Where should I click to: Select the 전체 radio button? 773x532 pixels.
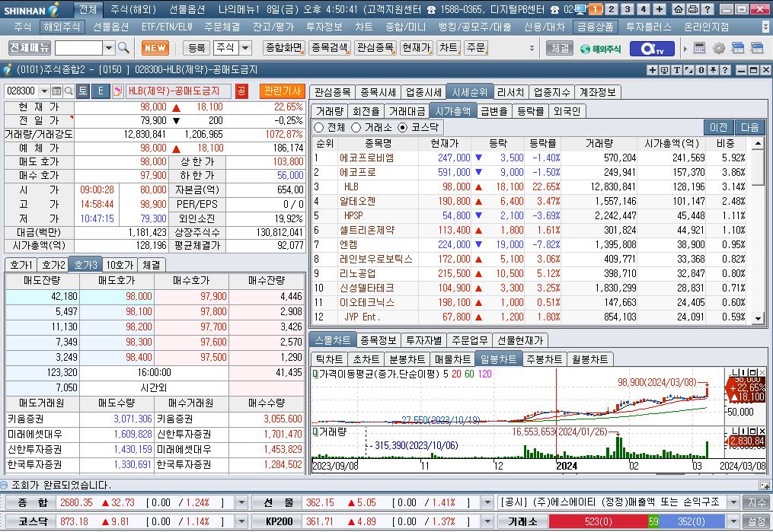pos(319,128)
